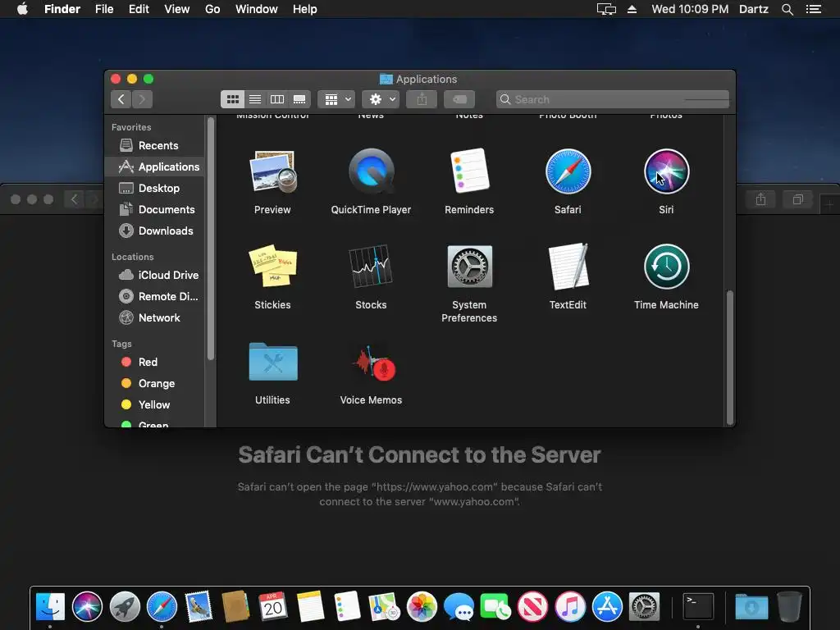
Task: Open Notification Center from menu bar
Action: pyautogui.click(x=814, y=9)
